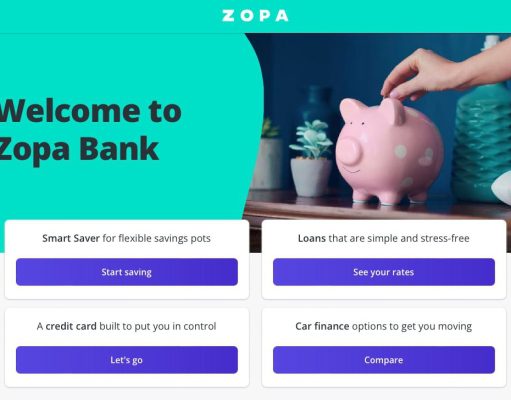Click the Start saving button

127,272
